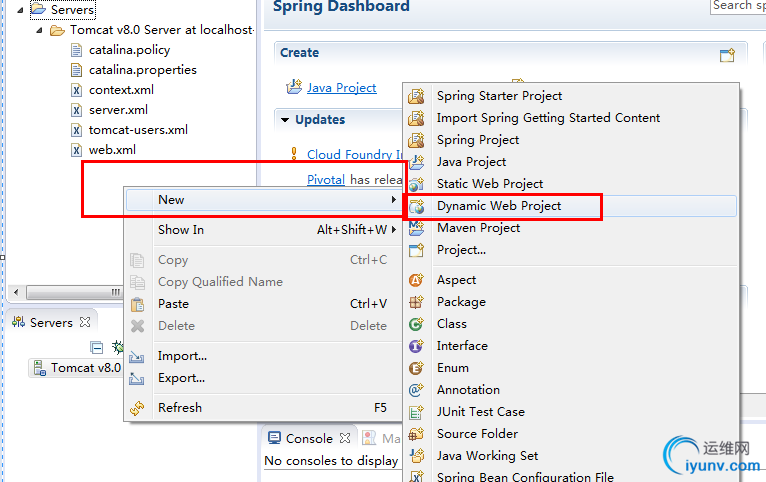Open the Java Project link in Create
The height and width of the screenshot is (482, 766).
pos(341,88)
